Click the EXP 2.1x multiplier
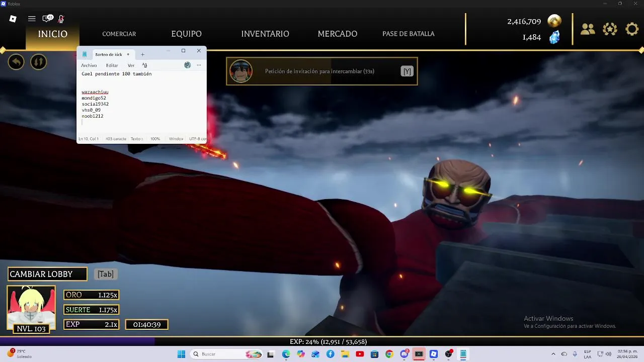The image size is (644, 362). [x=92, y=324]
